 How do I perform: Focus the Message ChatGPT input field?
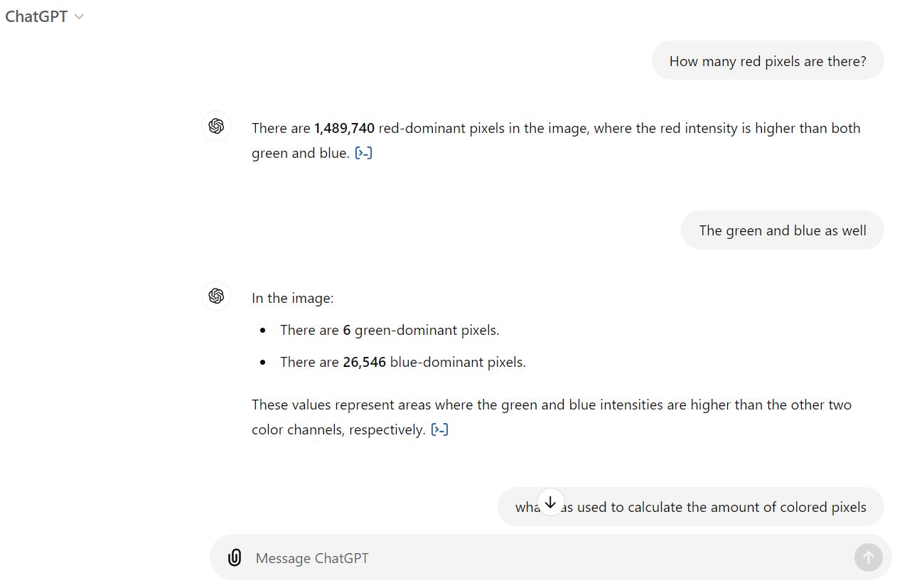pos(540,558)
